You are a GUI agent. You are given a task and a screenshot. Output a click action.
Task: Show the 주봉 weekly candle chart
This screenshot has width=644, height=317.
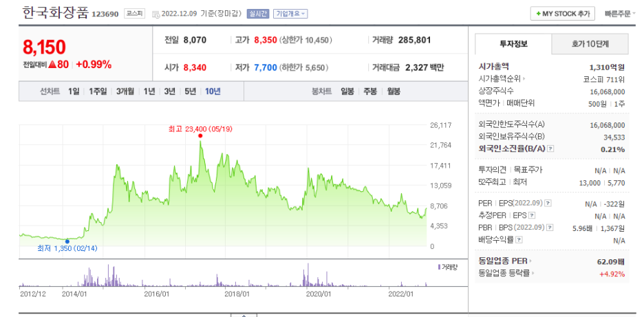pos(370,91)
